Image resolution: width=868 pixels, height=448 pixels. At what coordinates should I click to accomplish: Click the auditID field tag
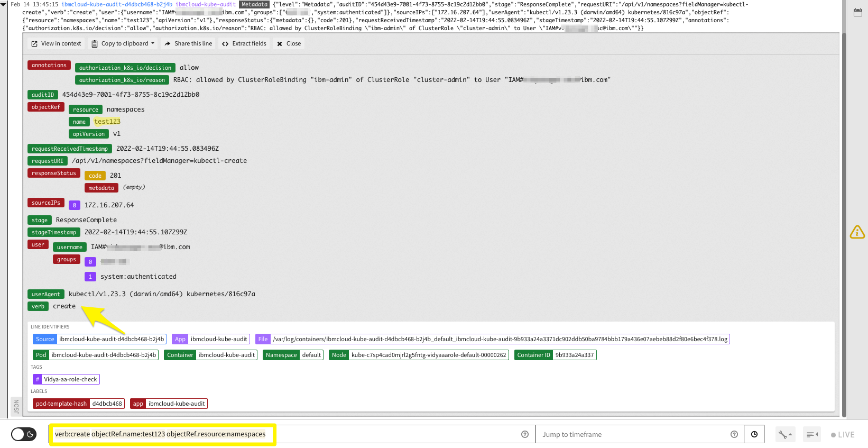pyautogui.click(x=43, y=95)
